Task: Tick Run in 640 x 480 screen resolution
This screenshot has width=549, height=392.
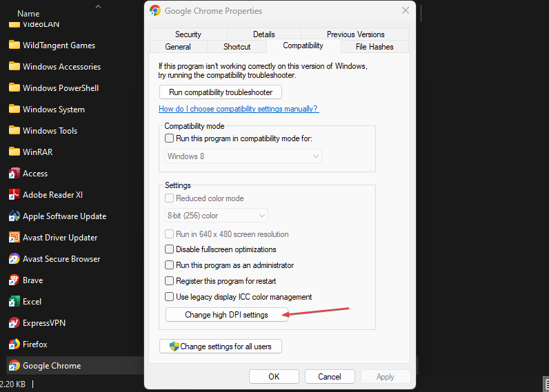Action: 169,234
